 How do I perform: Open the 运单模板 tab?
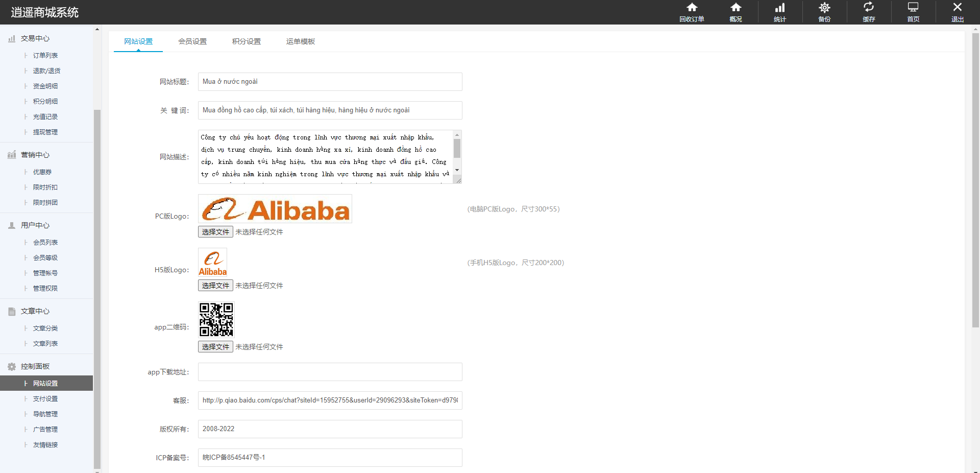[x=301, y=41]
